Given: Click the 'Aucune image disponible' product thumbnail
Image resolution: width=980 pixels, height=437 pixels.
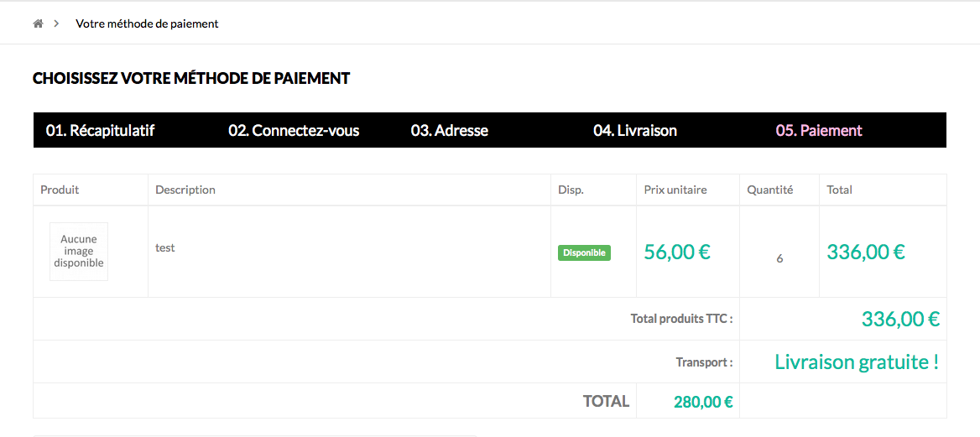Looking at the screenshot, I should click(x=79, y=252).
